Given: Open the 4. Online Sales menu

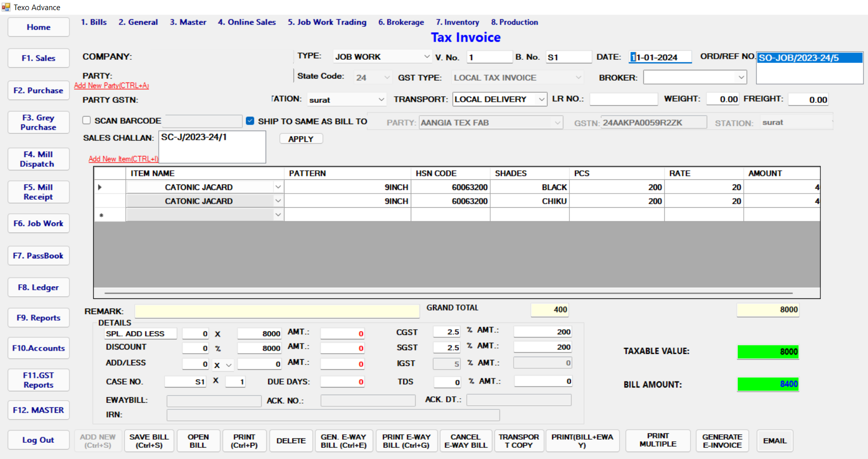Looking at the screenshot, I should 247,22.
